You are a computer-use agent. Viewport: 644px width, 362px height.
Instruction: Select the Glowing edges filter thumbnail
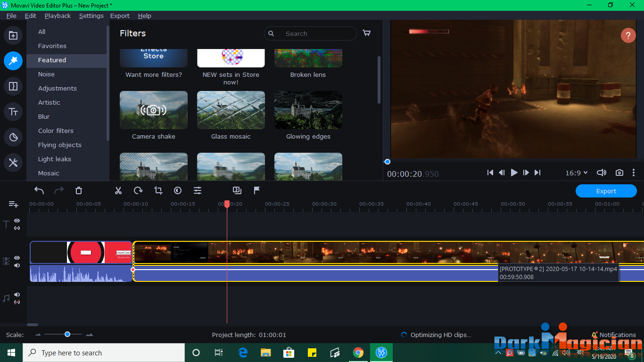(308, 110)
